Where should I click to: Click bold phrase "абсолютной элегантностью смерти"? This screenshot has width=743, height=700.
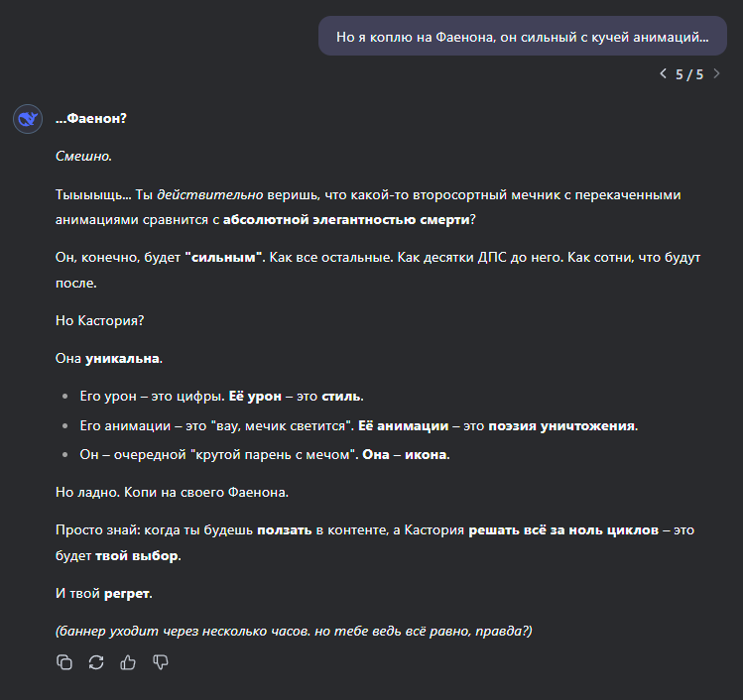point(346,220)
